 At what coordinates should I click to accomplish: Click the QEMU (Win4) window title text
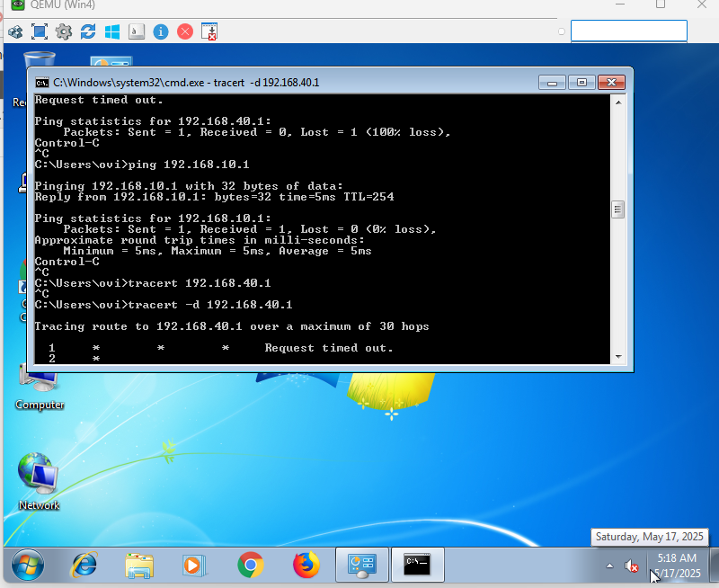coord(62,5)
